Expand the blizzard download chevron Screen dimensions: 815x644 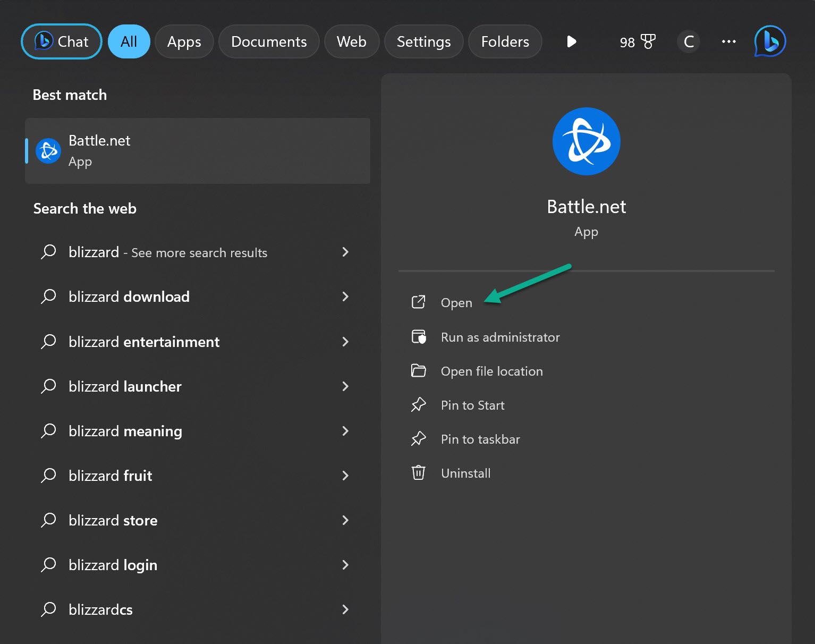pos(345,296)
